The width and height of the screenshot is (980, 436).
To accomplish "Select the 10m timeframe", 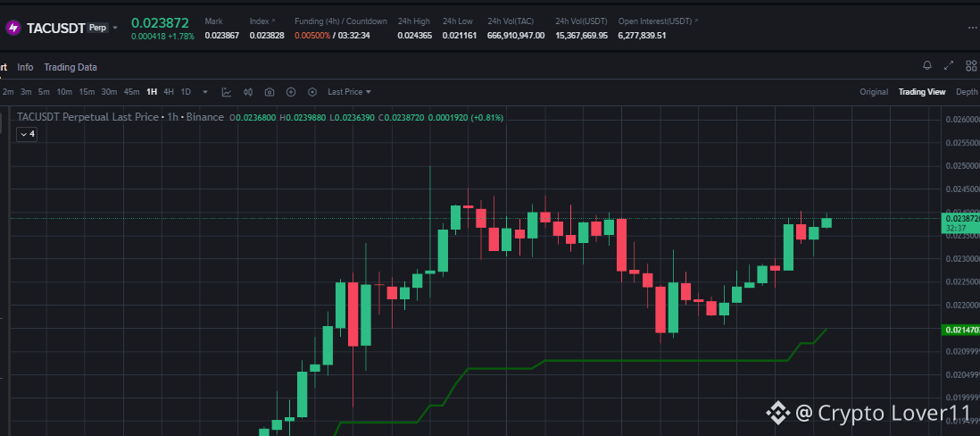I will (x=64, y=92).
